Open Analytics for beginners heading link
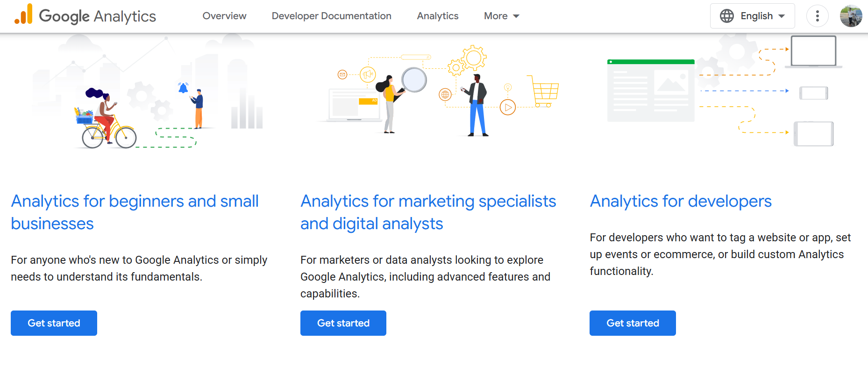 (135, 212)
